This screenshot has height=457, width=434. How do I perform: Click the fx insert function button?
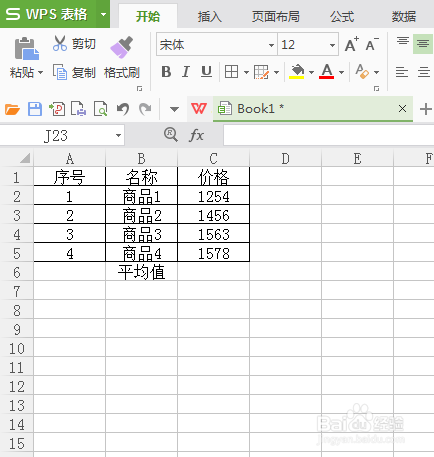tap(196, 135)
